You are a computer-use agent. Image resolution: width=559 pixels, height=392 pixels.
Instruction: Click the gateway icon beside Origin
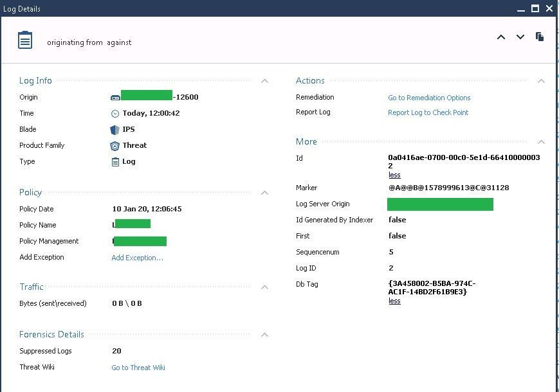[x=115, y=98]
